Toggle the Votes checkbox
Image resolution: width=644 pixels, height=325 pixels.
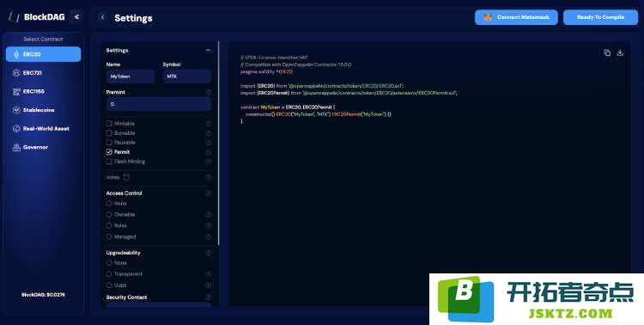coord(126,177)
